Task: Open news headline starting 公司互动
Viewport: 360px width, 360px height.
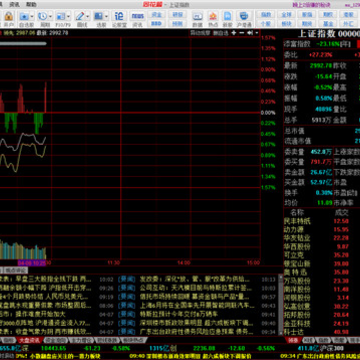Action: [196, 288]
